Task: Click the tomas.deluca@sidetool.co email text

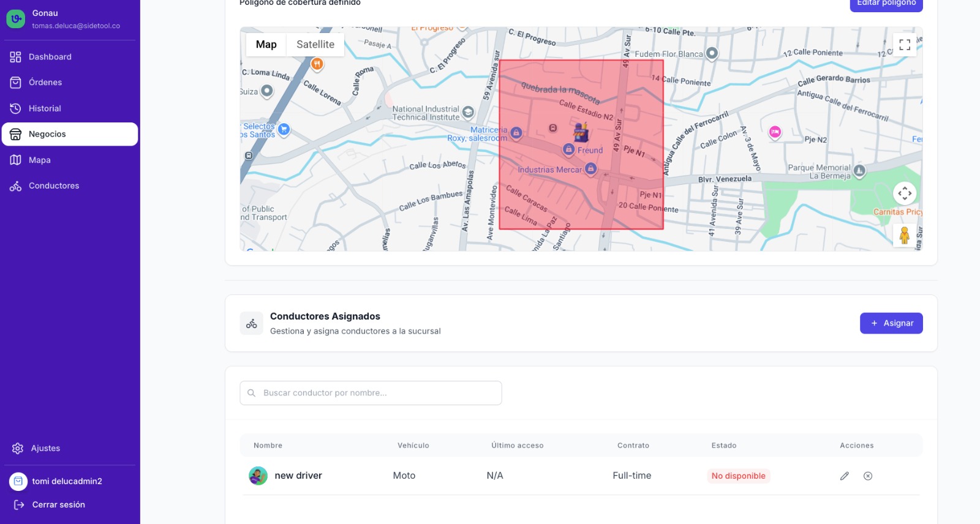Action: pyautogui.click(x=76, y=26)
